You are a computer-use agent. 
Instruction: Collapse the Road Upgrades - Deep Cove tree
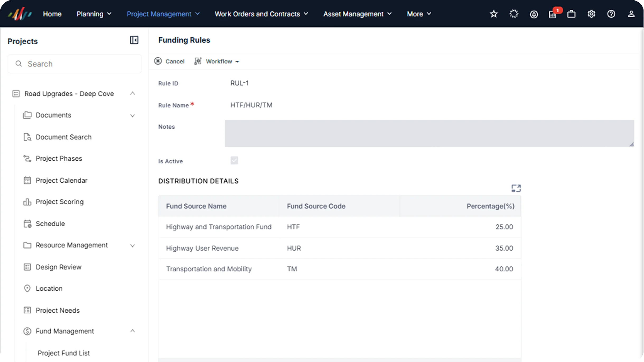coord(133,93)
